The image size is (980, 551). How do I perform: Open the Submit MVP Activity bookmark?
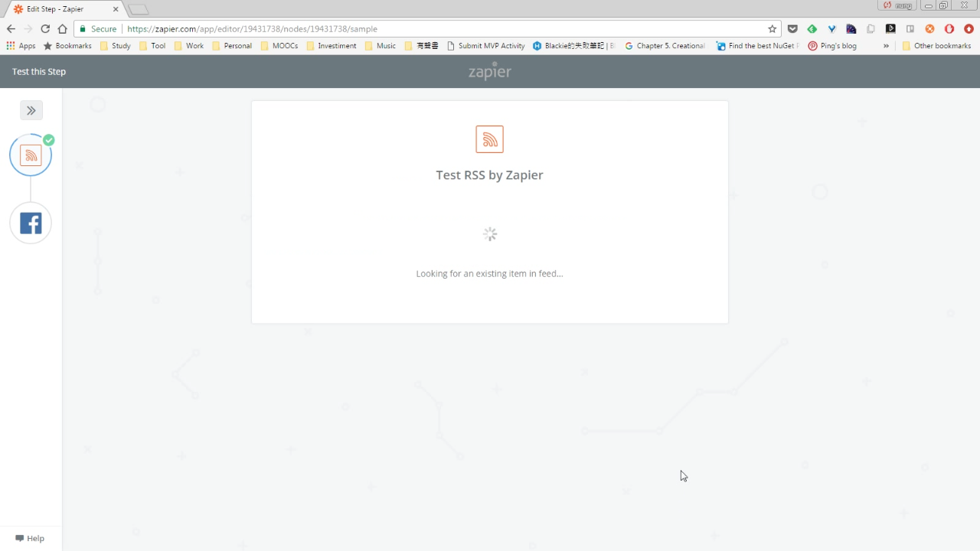(485, 46)
